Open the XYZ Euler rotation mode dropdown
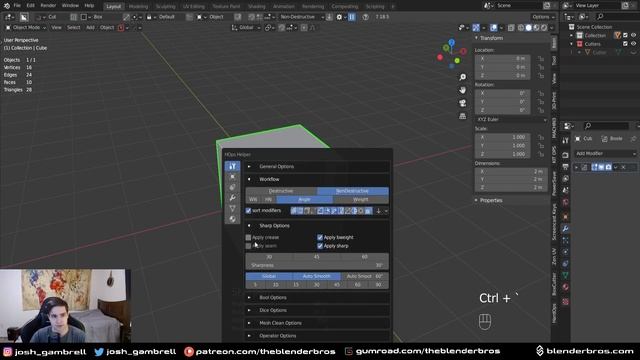 pyautogui.click(x=511, y=120)
